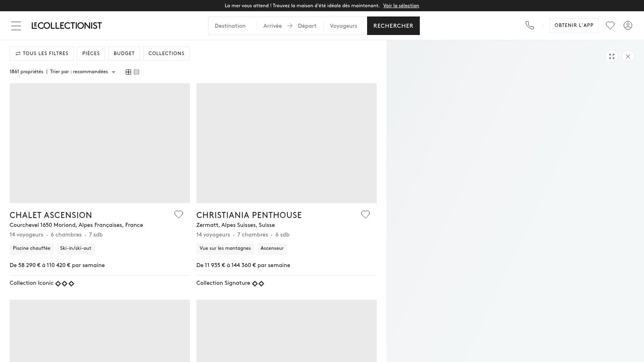Switch to grid view layout
The height and width of the screenshot is (362, 644).
pyautogui.click(x=128, y=72)
